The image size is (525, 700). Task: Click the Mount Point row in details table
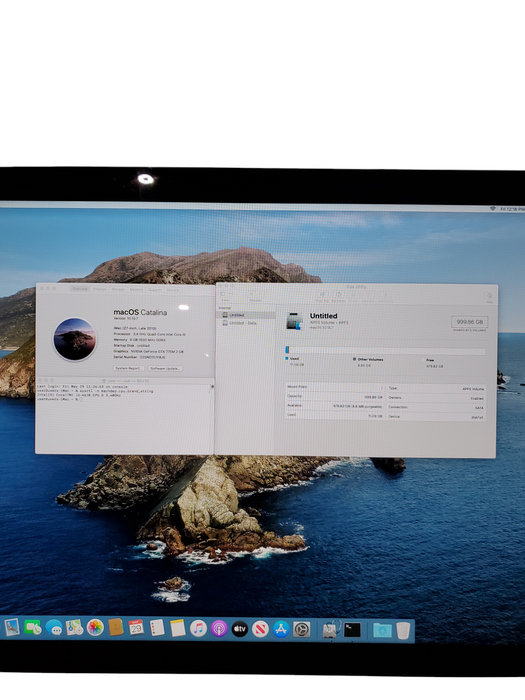click(x=335, y=387)
